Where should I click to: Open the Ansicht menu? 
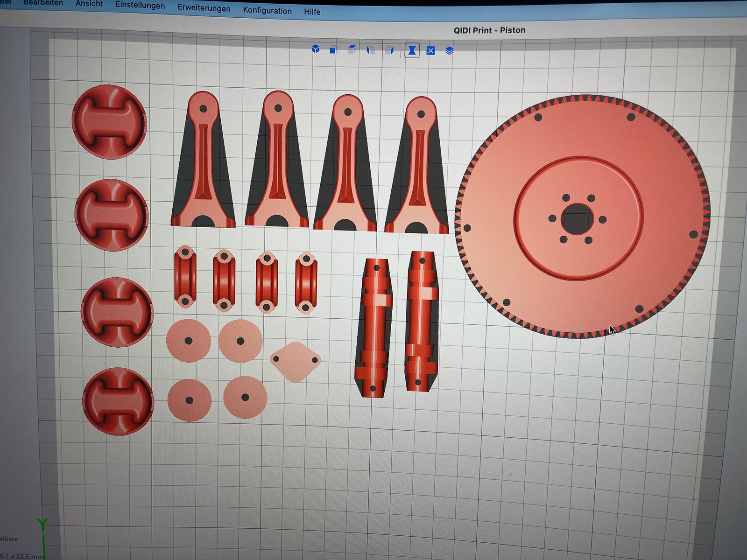pyautogui.click(x=89, y=4)
